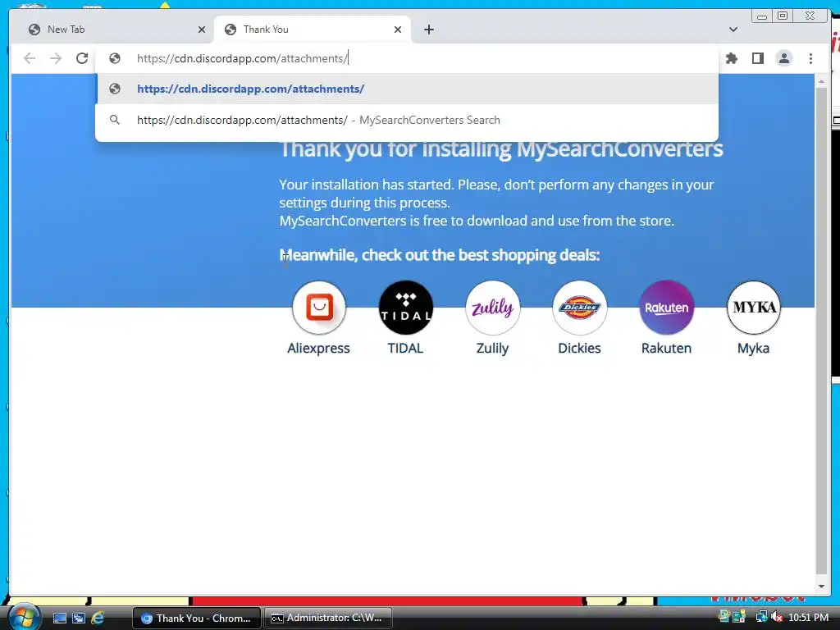Reload the current page
Image resolution: width=840 pixels, height=630 pixels.
(82, 58)
